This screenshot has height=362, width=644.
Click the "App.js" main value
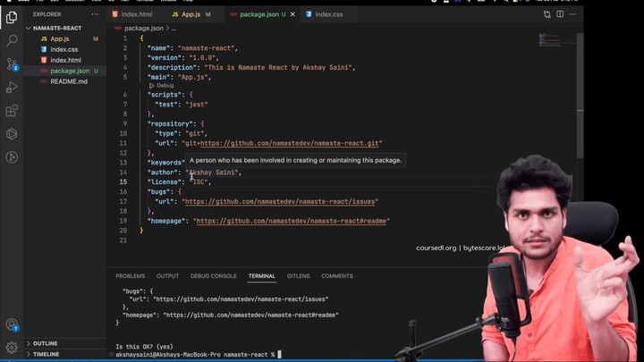click(x=192, y=77)
